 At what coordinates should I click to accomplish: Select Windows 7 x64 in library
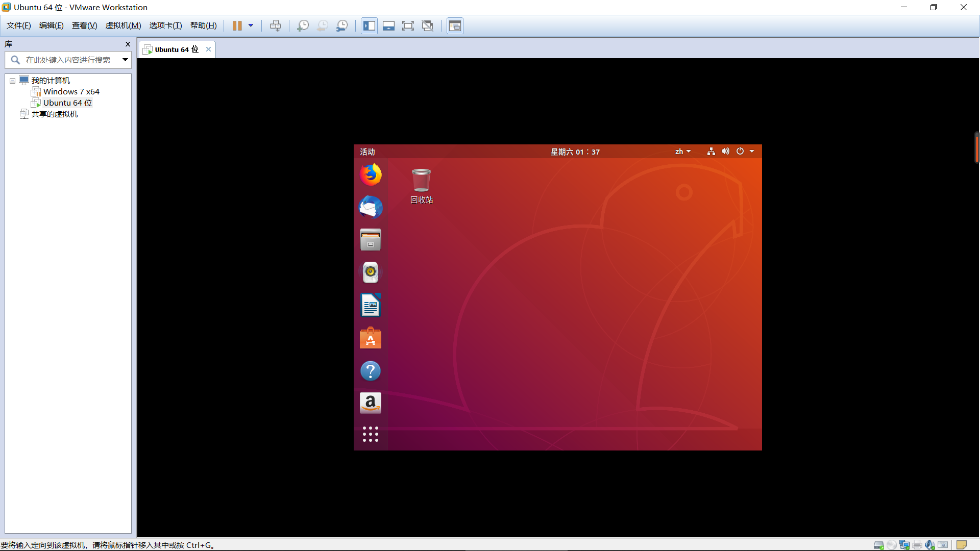(71, 92)
